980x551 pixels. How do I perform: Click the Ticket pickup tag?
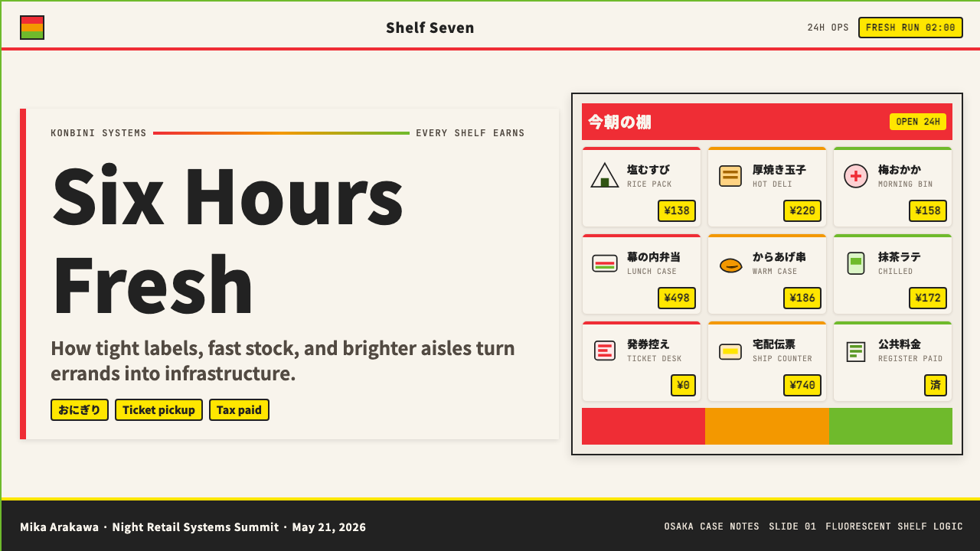158,409
